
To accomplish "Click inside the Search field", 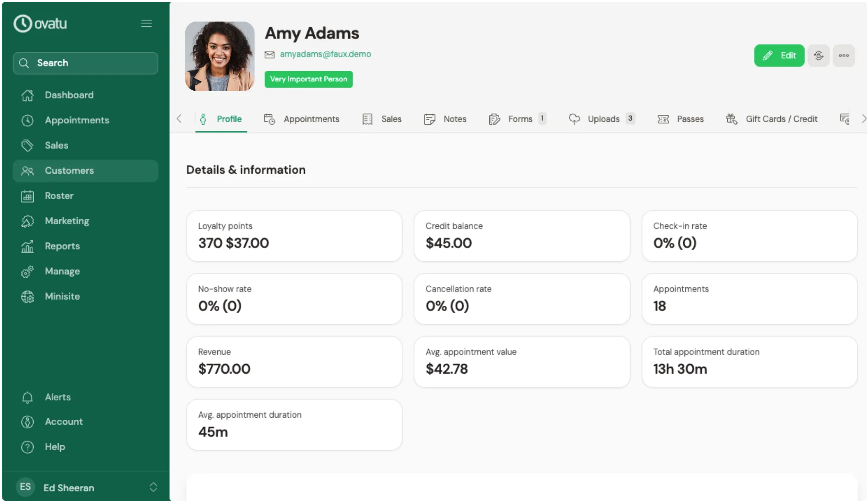I will (x=85, y=63).
